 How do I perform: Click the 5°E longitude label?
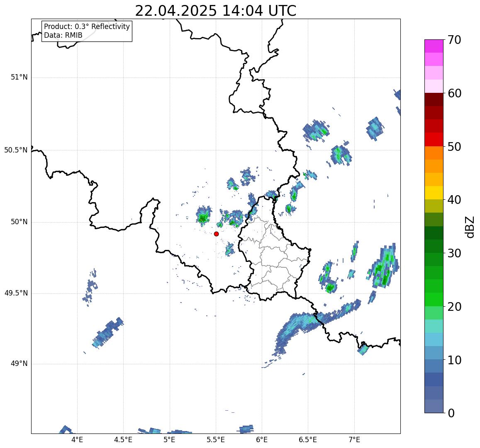coord(169,440)
